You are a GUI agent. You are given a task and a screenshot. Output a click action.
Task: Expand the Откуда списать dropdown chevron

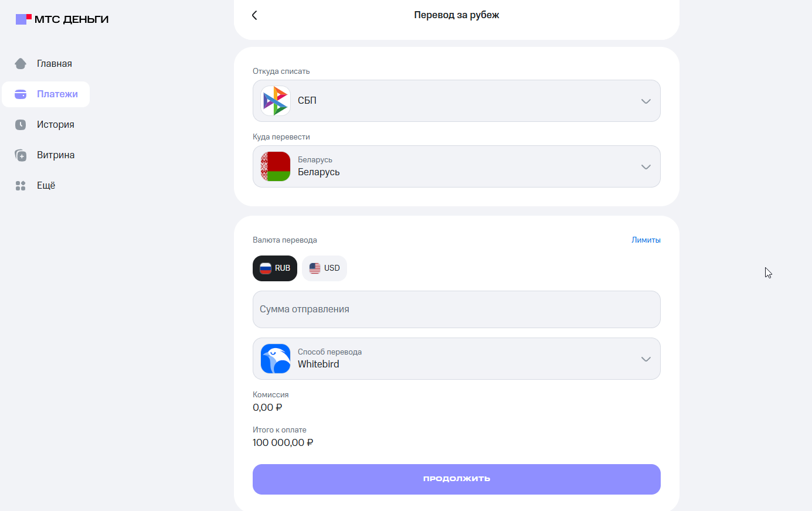pos(645,101)
